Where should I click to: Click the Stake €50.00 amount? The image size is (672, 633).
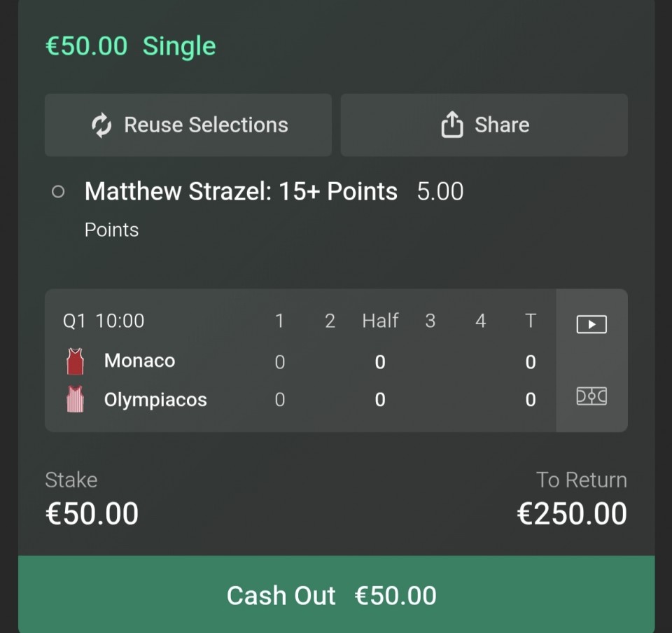coord(92,514)
